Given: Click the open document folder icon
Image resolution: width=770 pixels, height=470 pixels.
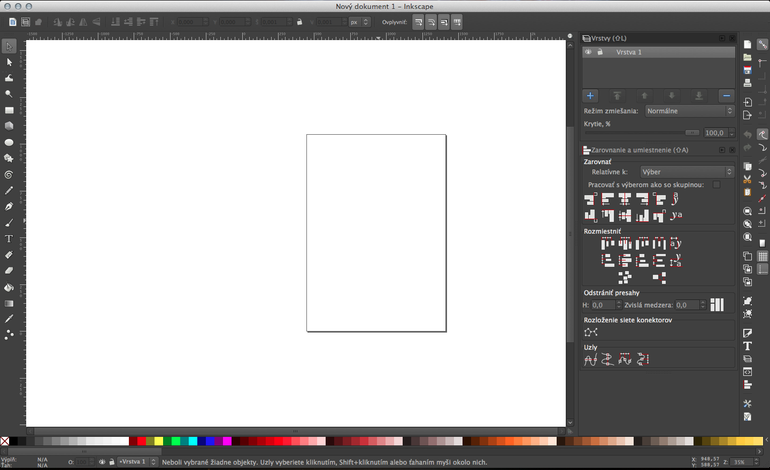Looking at the screenshot, I should click(x=747, y=57).
